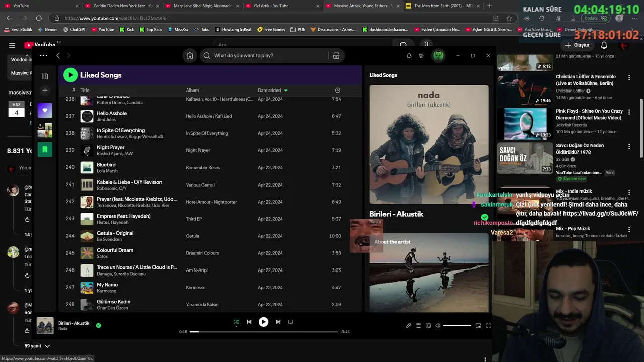Click the nada album cover in side panel
The height and width of the screenshot is (362, 644).
429,144
